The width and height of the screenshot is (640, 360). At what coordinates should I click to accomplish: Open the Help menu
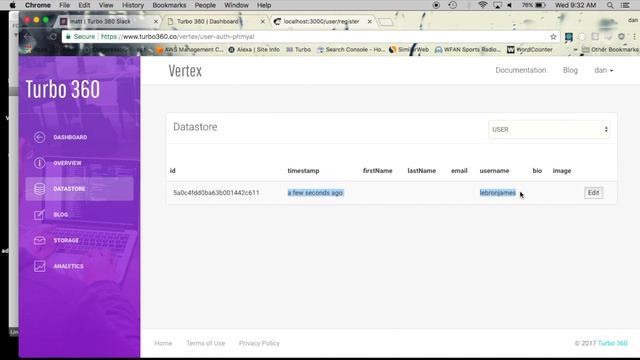coord(264,5)
